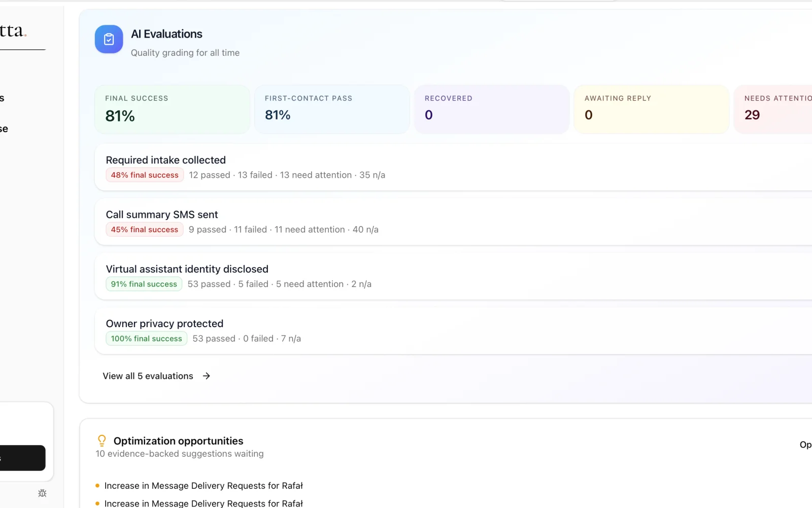Click the Quality grading for all time subtitle
812x508 pixels.
pyautogui.click(x=185, y=53)
